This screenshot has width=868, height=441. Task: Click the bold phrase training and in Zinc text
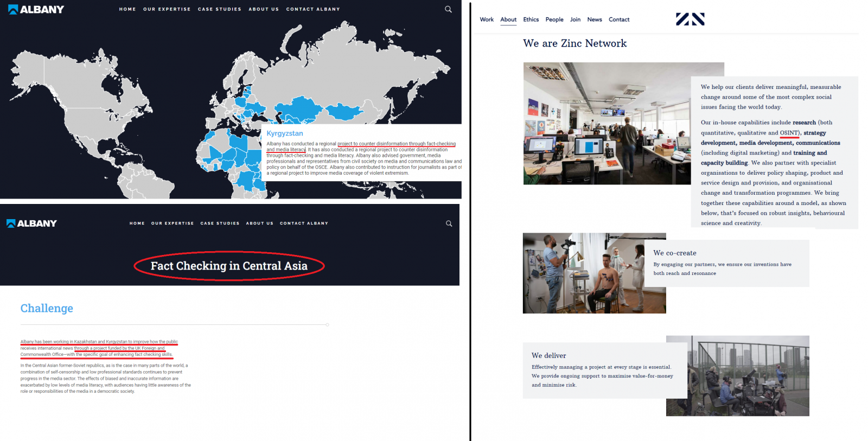tap(810, 153)
